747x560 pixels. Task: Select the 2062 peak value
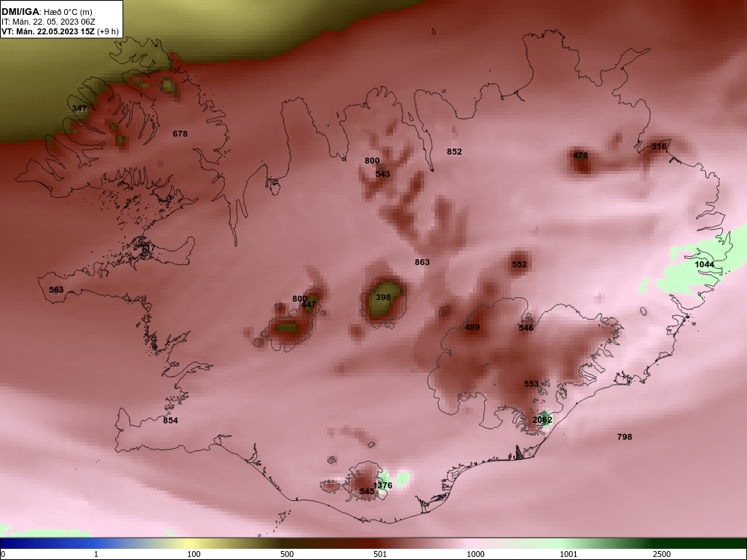tap(542, 420)
